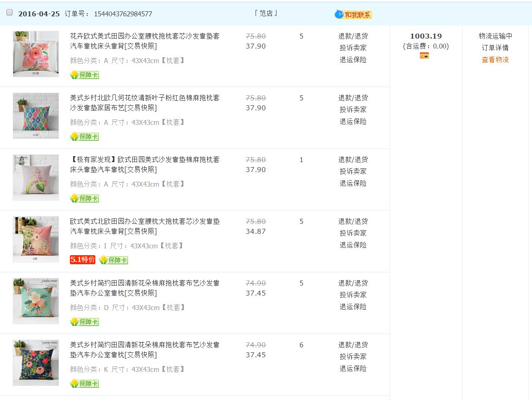The width and height of the screenshot is (532, 400).
Task: Open the navy floral pillow thumbnail
Action: click(36, 363)
